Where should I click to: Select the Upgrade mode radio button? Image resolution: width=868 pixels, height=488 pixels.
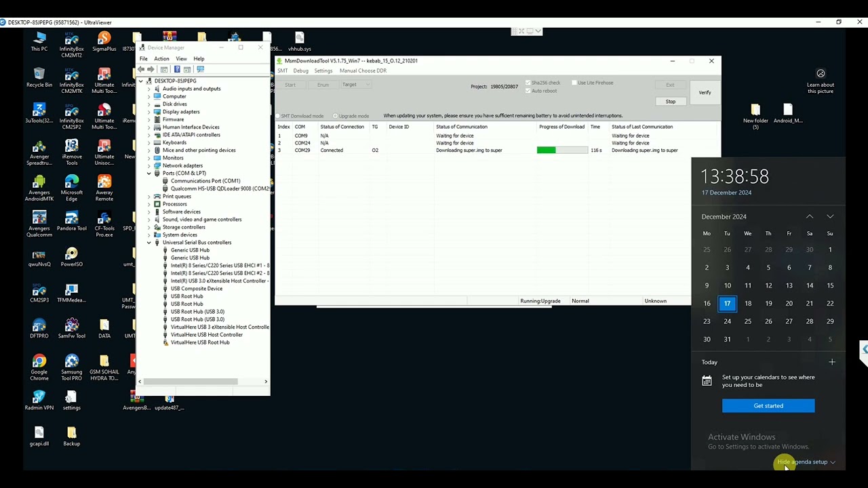click(x=335, y=116)
